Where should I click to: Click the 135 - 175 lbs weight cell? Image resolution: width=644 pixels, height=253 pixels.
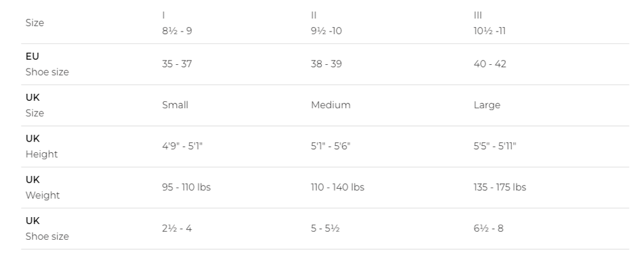(x=499, y=188)
